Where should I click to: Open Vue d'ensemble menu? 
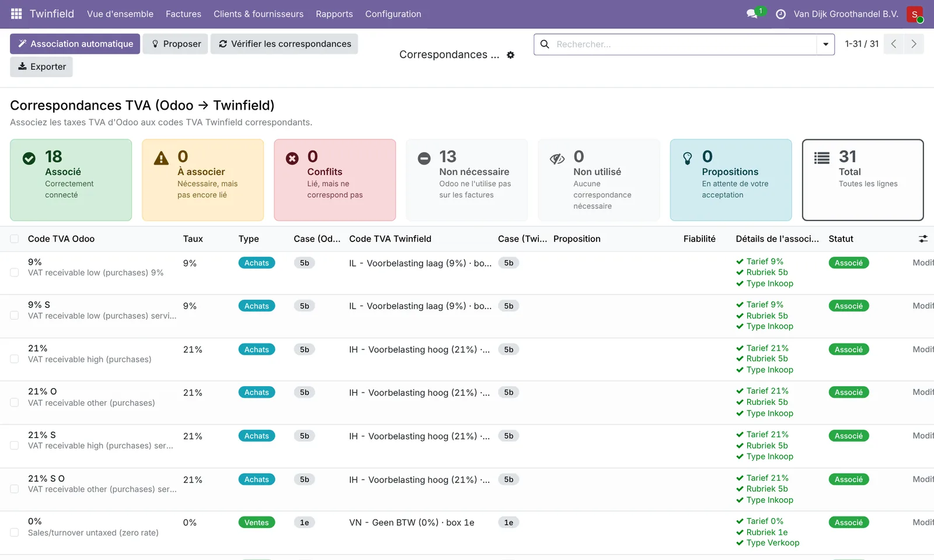(x=120, y=14)
